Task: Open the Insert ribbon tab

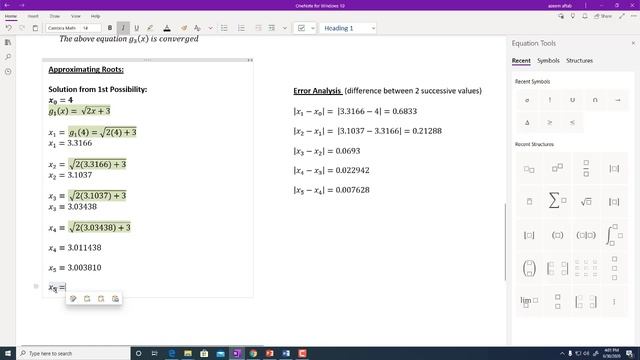Action: click(33, 16)
